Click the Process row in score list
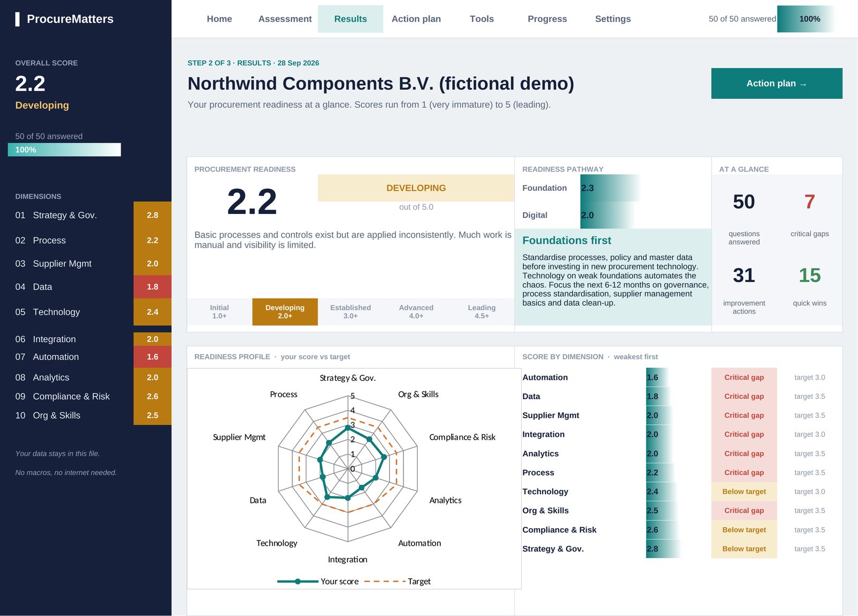 click(678, 472)
